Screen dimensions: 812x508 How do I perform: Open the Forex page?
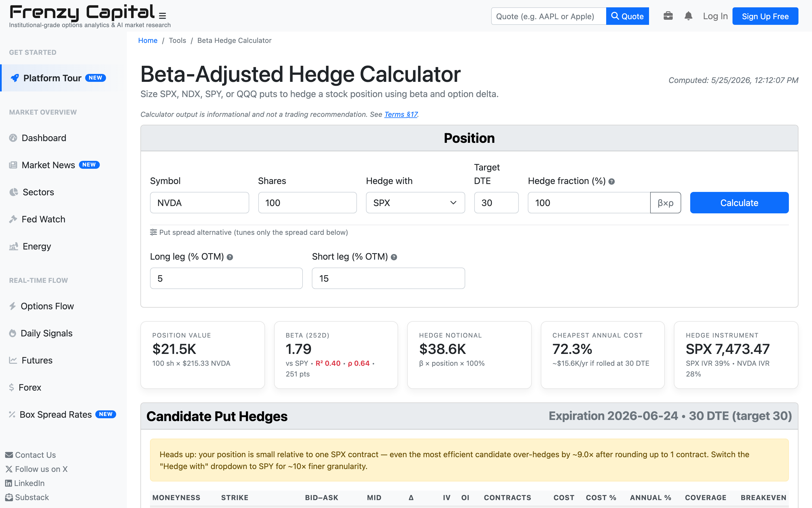pos(30,387)
